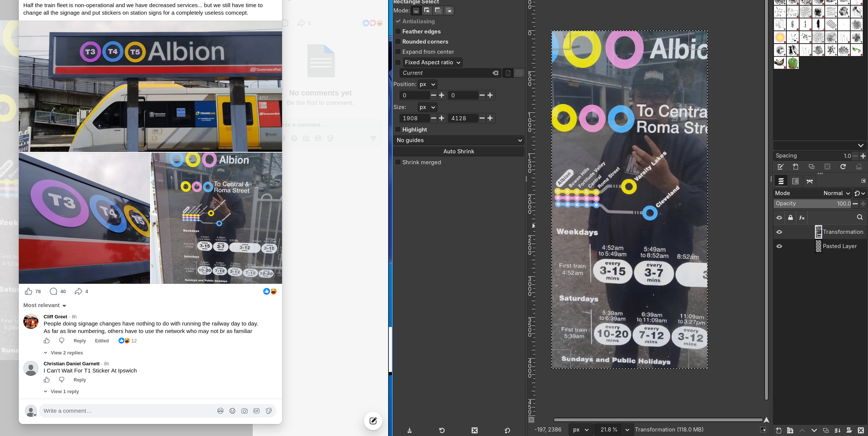The height and width of the screenshot is (436, 868).
Task: Create a new brush
Action: [795, 167]
